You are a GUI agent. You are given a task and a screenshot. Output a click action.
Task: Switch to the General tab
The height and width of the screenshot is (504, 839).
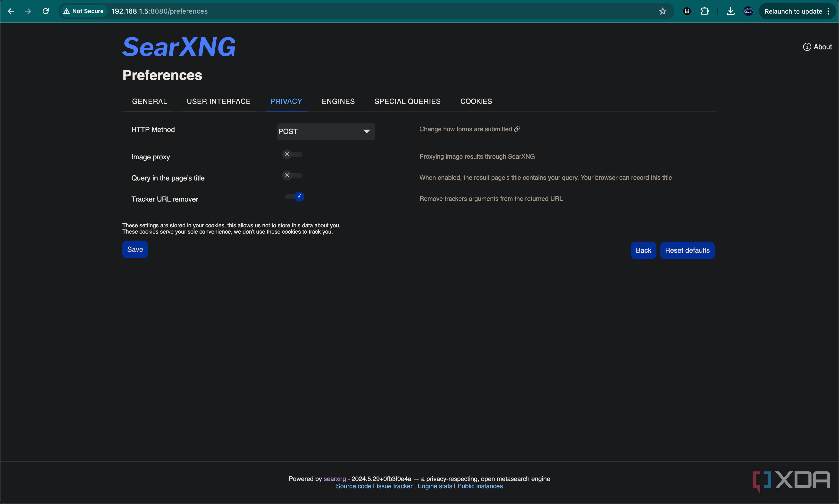(150, 101)
